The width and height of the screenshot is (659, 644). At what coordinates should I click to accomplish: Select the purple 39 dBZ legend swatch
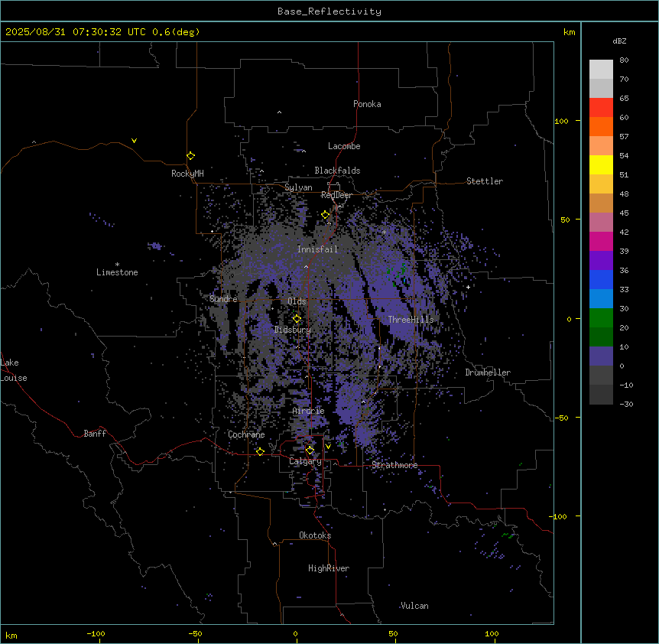(601, 261)
